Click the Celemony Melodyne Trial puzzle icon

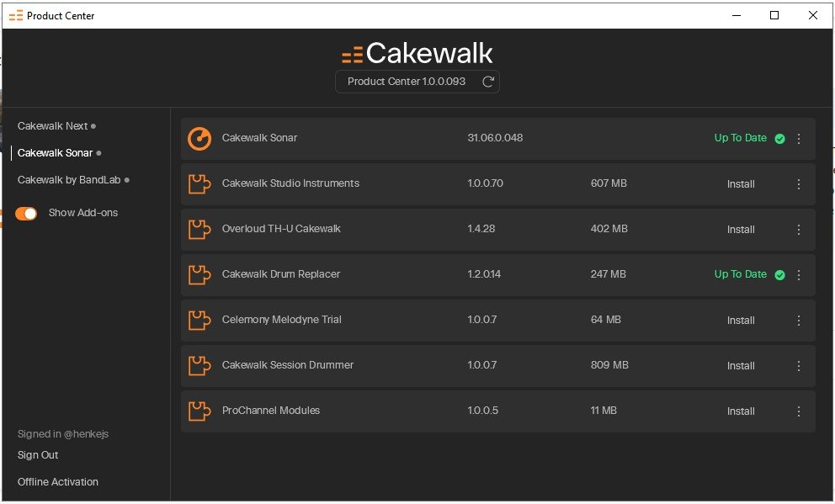199,321
